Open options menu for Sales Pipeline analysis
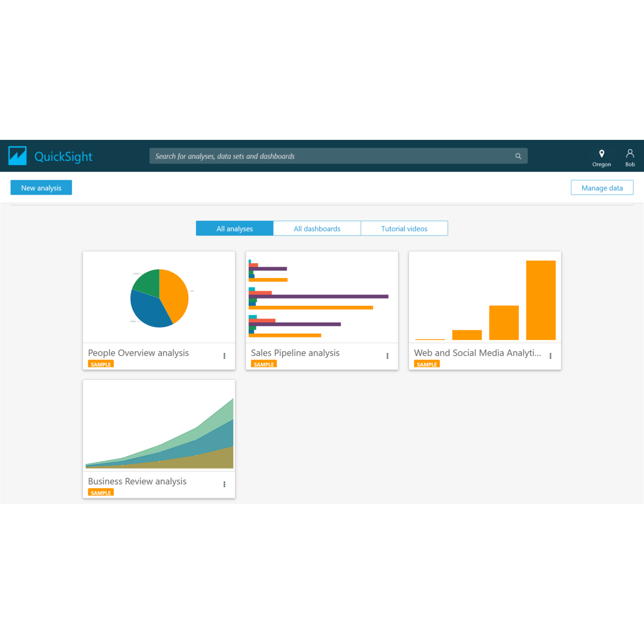Image resolution: width=644 pixels, height=644 pixels. (x=387, y=356)
